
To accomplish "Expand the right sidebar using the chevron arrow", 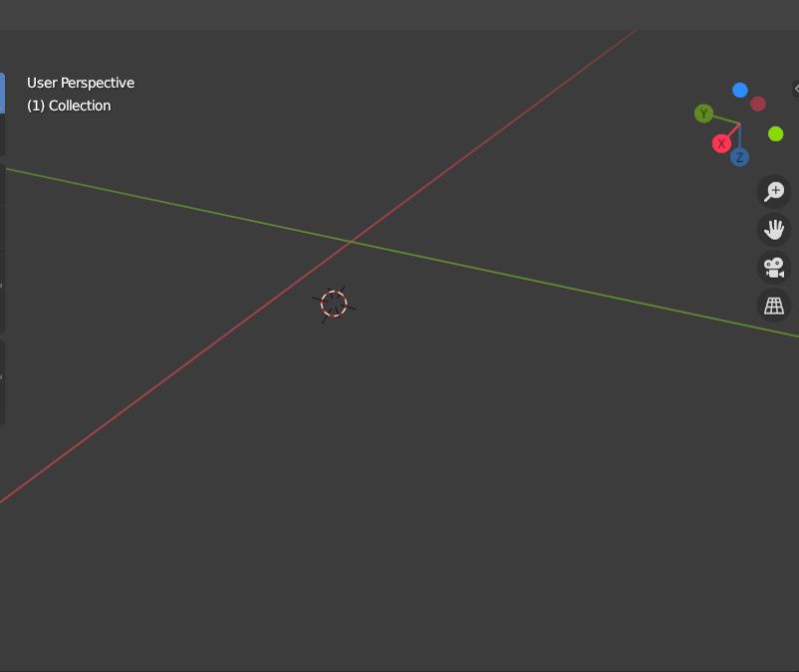I will point(795,90).
